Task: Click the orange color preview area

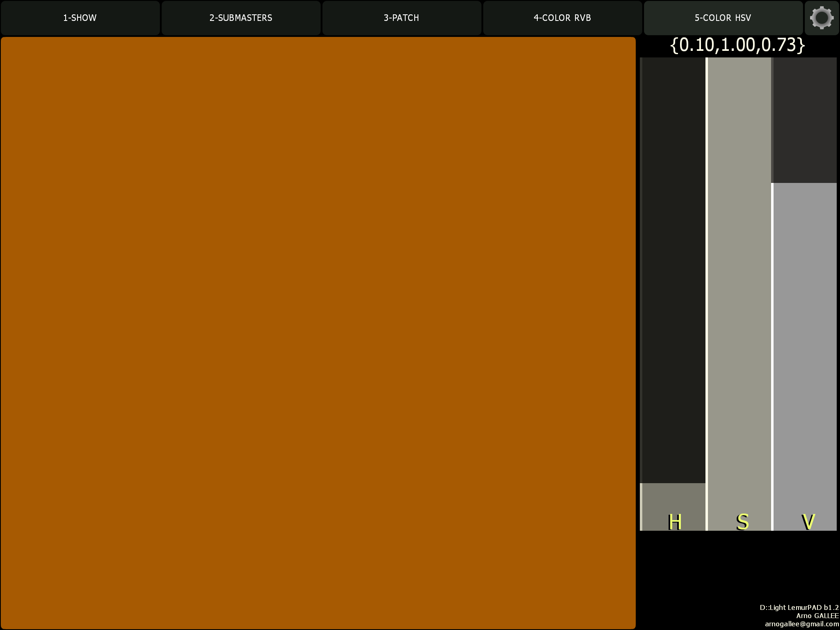Action: pos(318,332)
